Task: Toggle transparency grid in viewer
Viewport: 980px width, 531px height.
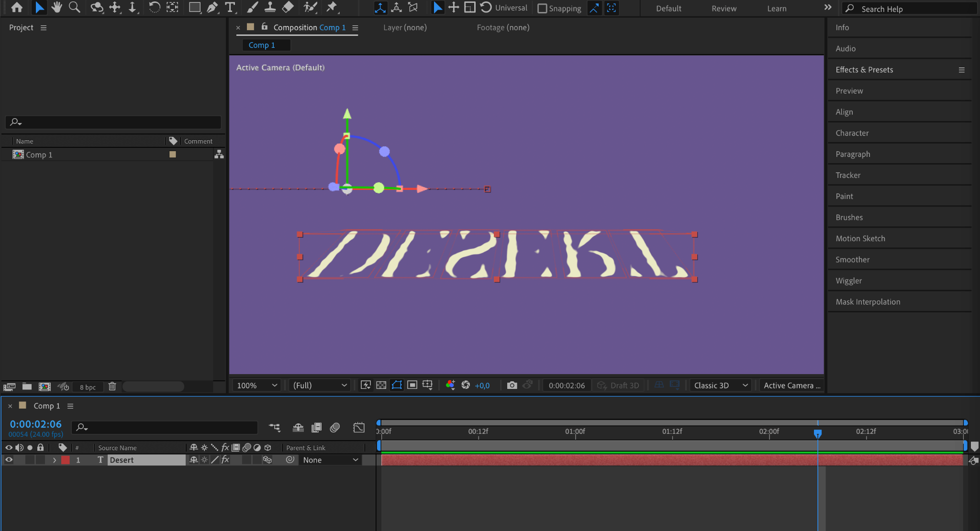Action: [x=381, y=385]
